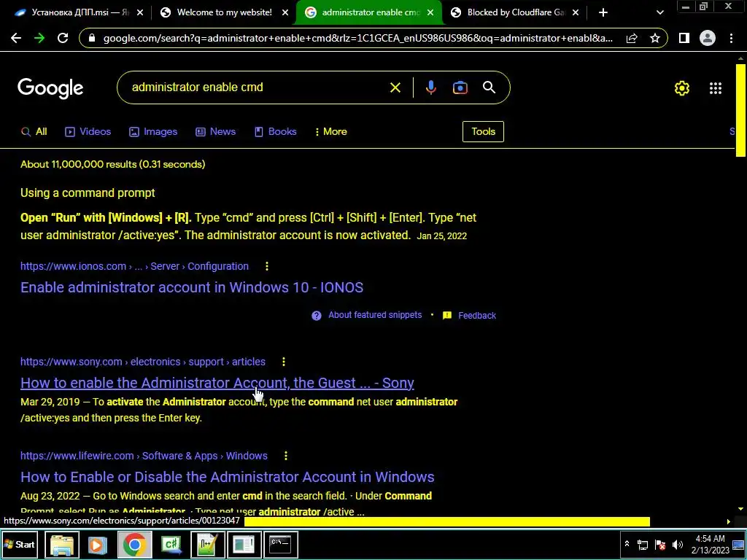The width and height of the screenshot is (747, 560).
Task: Open the search Tools button
Action: pos(483,132)
